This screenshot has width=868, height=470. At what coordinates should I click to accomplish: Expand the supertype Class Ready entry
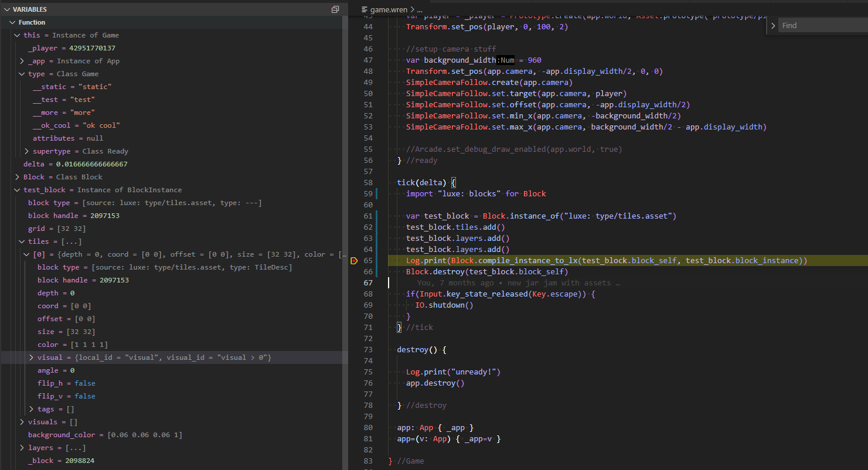[x=26, y=151]
